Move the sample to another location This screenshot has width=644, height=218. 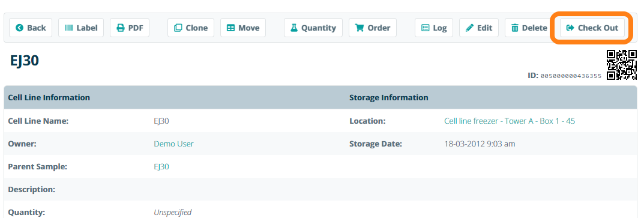click(243, 28)
